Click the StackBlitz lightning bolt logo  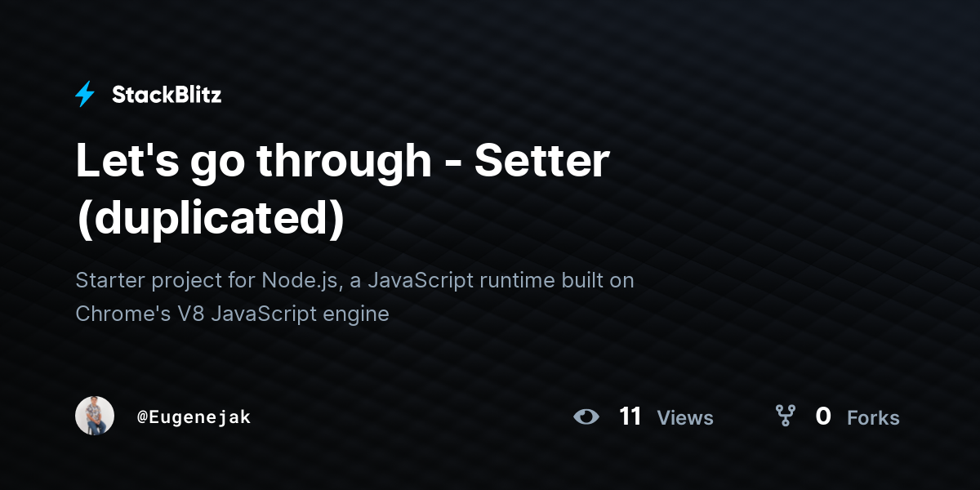pyautogui.click(x=85, y=94)
